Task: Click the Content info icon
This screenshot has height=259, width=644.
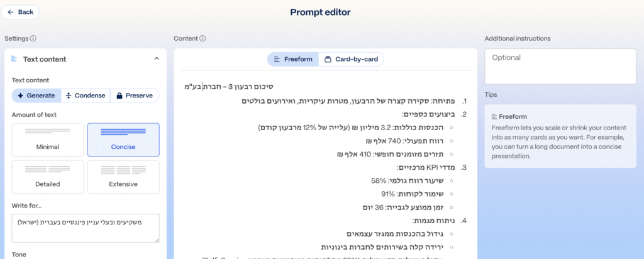Action: [203, 38]
